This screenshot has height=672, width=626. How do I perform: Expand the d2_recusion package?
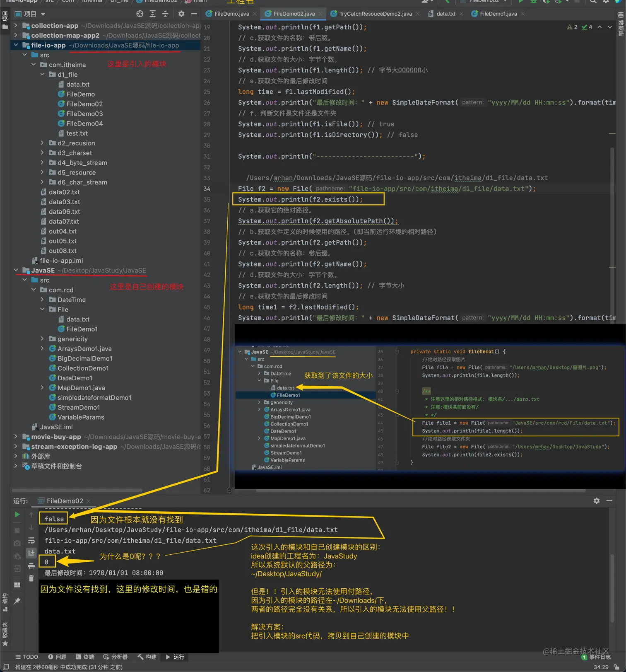[x=42, y=143]
